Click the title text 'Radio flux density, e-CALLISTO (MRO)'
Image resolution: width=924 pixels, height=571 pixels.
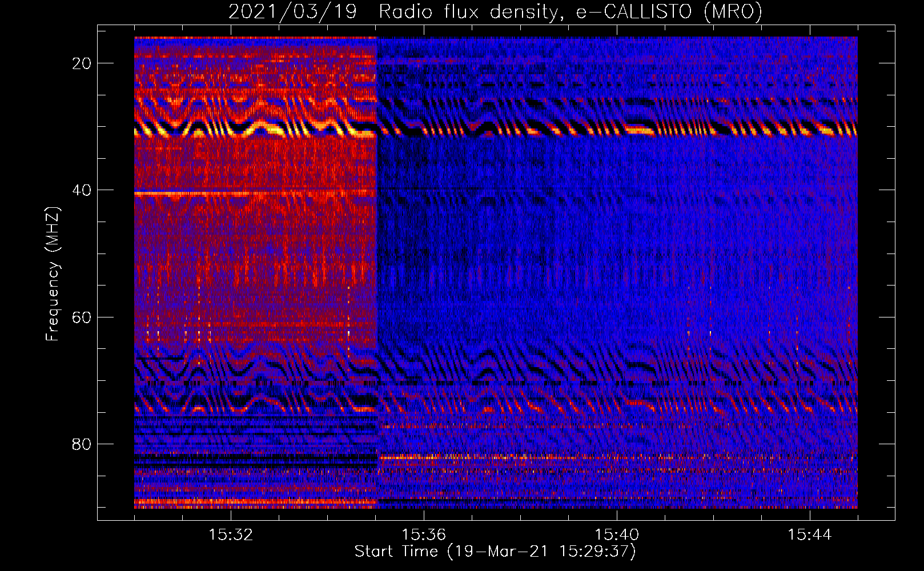pyautogui.click(x=571, y=11)
